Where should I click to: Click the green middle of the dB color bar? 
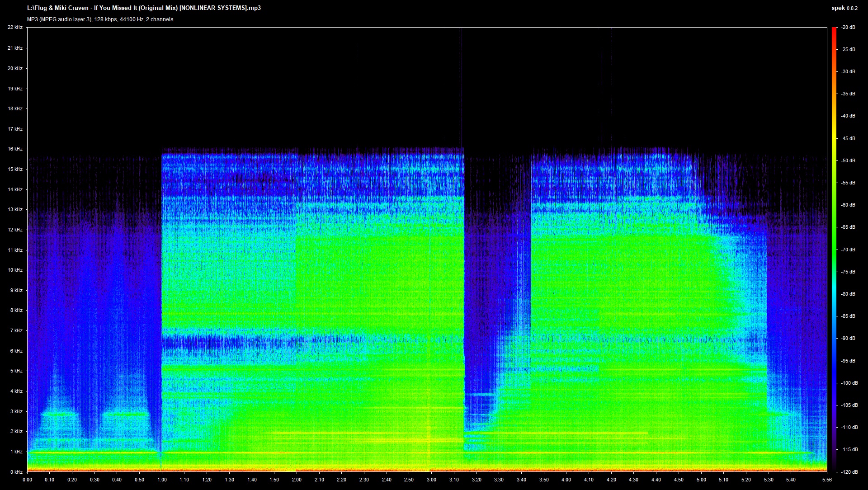tap(834, 250)
